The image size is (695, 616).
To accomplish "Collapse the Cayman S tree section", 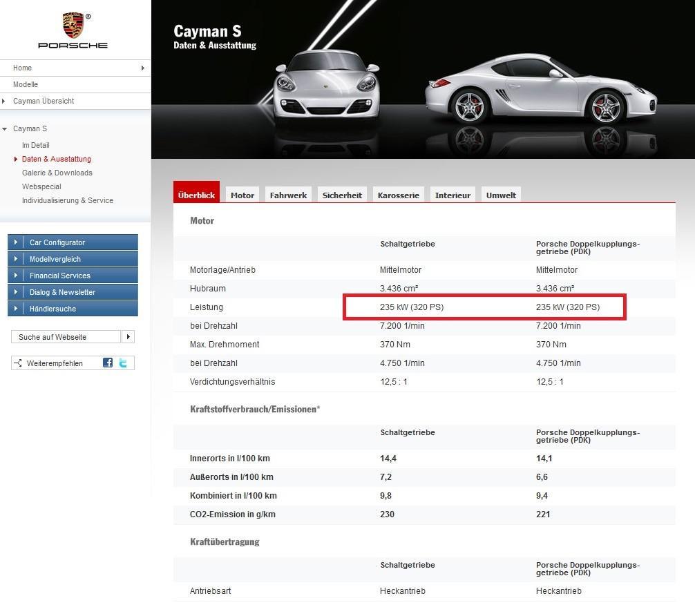I will (x=5, y=129).
